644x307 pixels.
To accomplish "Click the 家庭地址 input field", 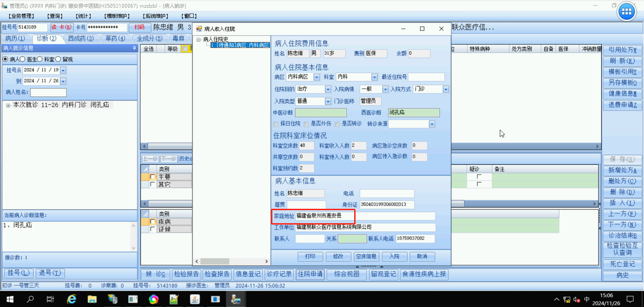I will pos(365,216).
